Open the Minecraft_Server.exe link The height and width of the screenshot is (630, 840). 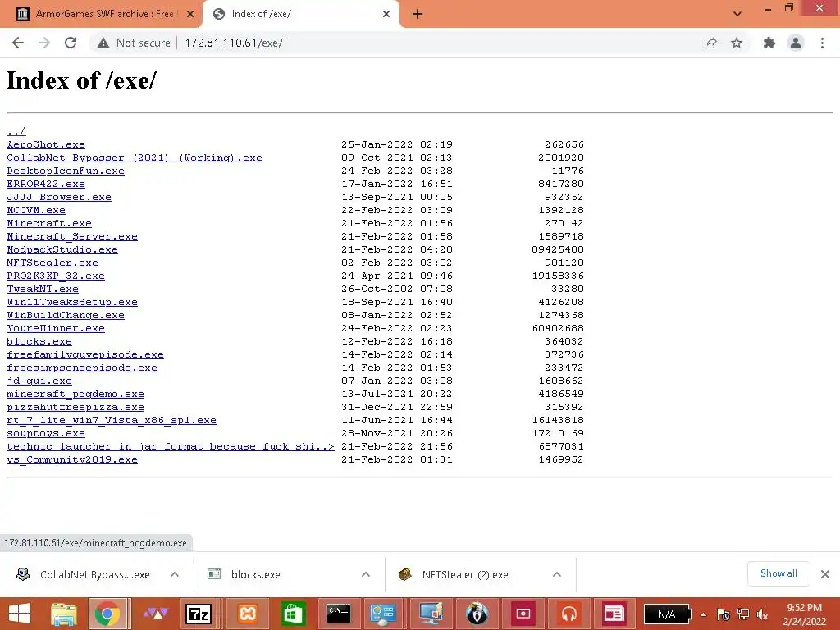(x=72, y=236)
